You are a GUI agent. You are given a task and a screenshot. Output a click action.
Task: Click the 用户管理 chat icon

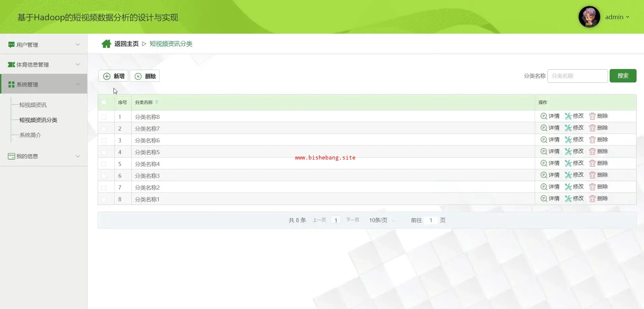pyautogui.click(x=11, y=45)
